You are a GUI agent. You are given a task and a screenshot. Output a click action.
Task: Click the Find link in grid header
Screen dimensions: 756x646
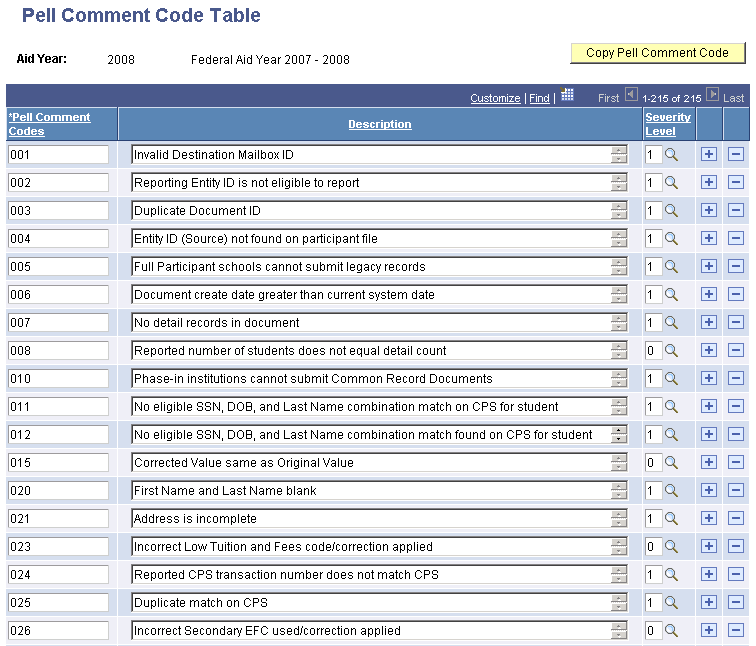539,98
